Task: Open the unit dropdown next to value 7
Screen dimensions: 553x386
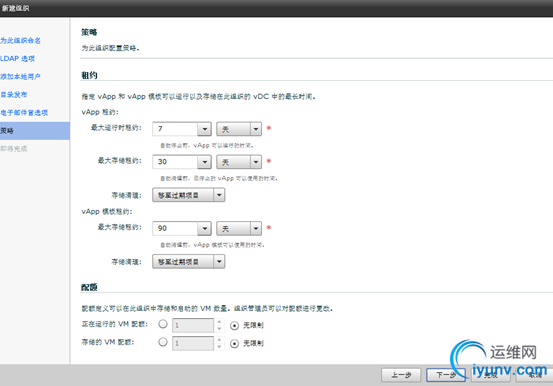Action: tap(239, 129)
